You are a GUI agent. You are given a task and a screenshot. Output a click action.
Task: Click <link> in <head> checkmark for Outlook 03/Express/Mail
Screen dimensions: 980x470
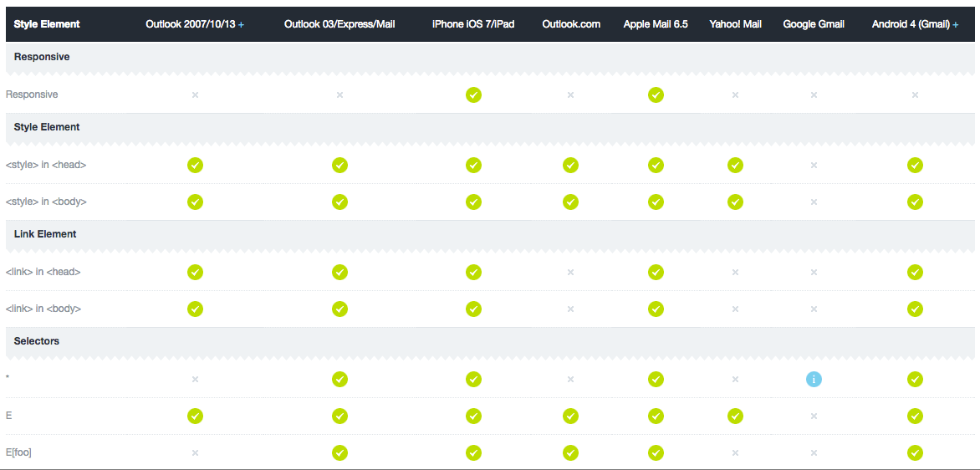tap(340, 272)
